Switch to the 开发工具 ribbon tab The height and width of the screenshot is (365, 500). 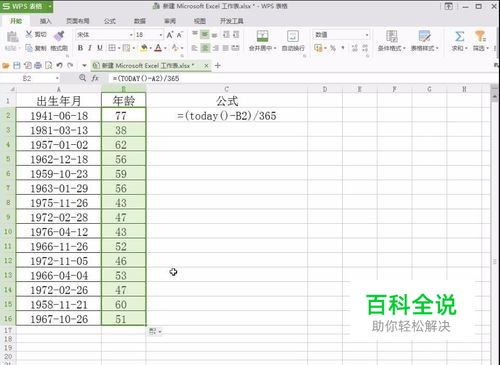[231, 21]
